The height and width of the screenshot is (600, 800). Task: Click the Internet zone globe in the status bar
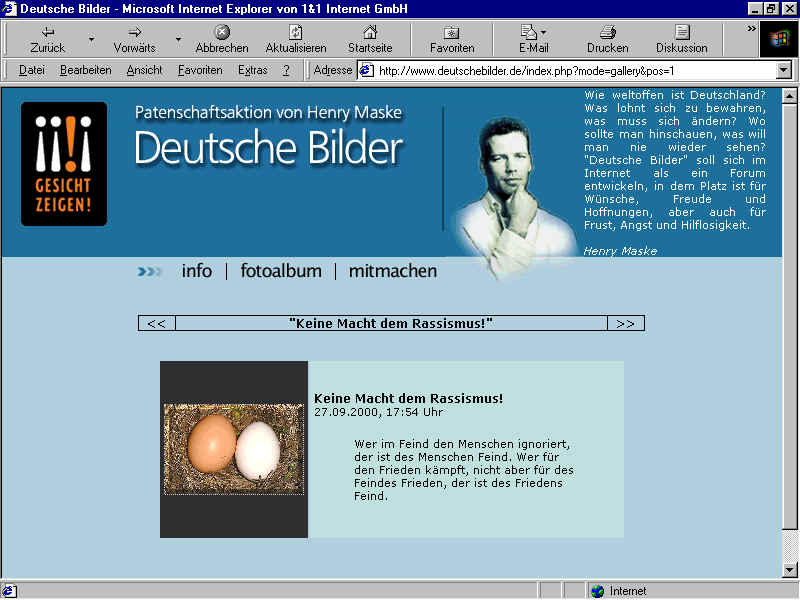597,591
